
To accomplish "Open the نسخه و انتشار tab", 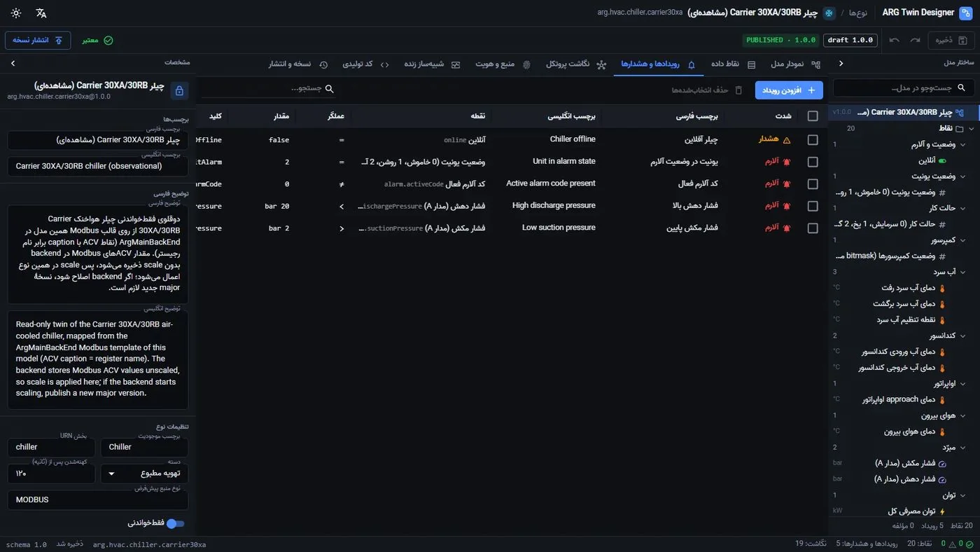I will 298,64.
